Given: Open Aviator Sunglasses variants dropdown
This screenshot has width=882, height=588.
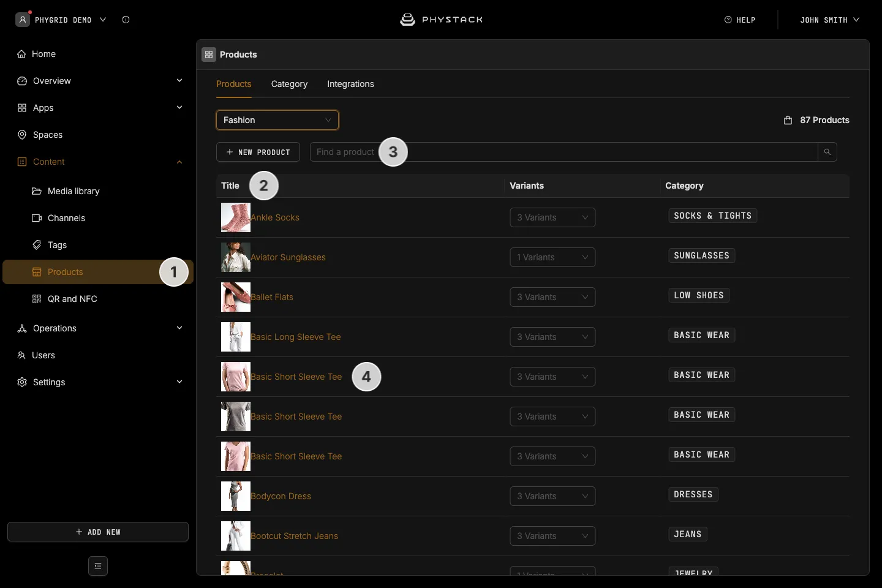Looking at the screenshot, I should tap(552, 257).
